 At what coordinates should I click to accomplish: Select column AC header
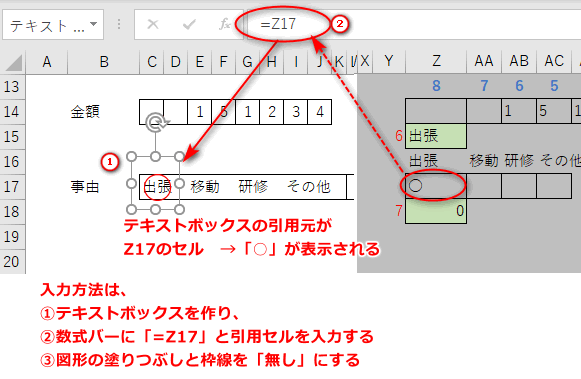[554, 61]
